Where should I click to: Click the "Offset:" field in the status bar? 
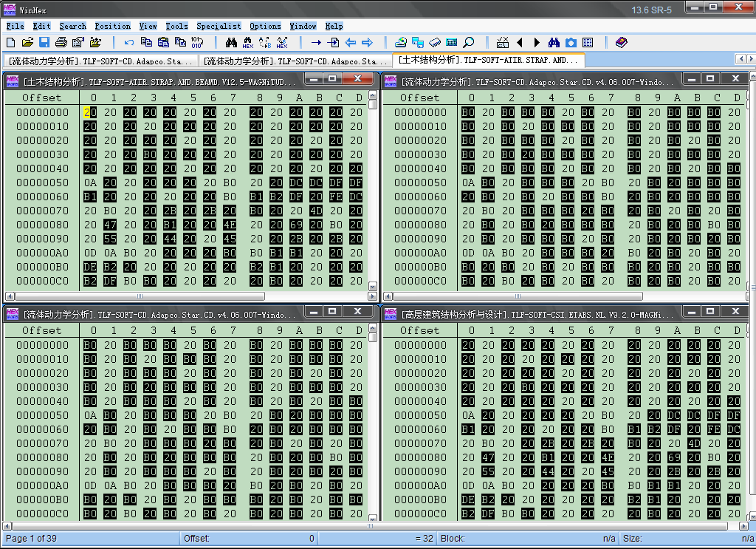click(249, 539)
